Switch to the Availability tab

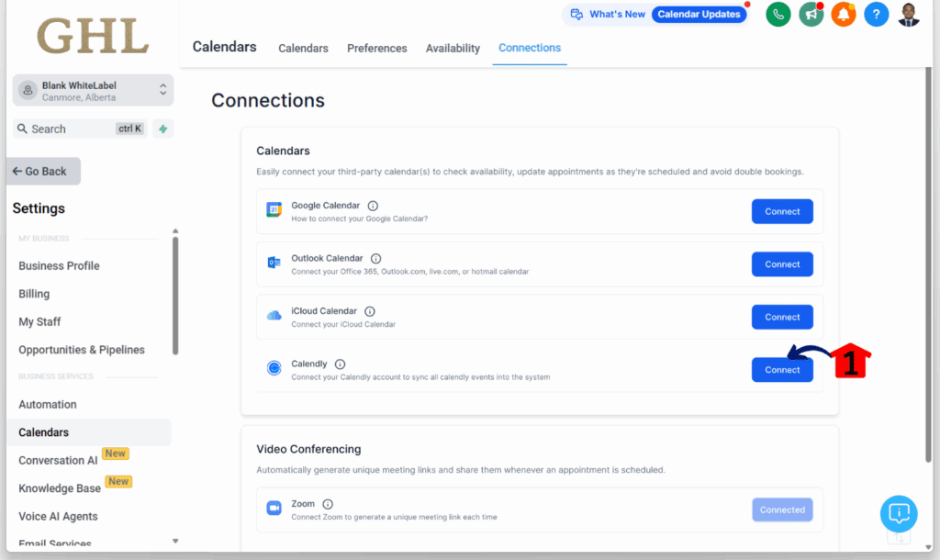[453, 48]
